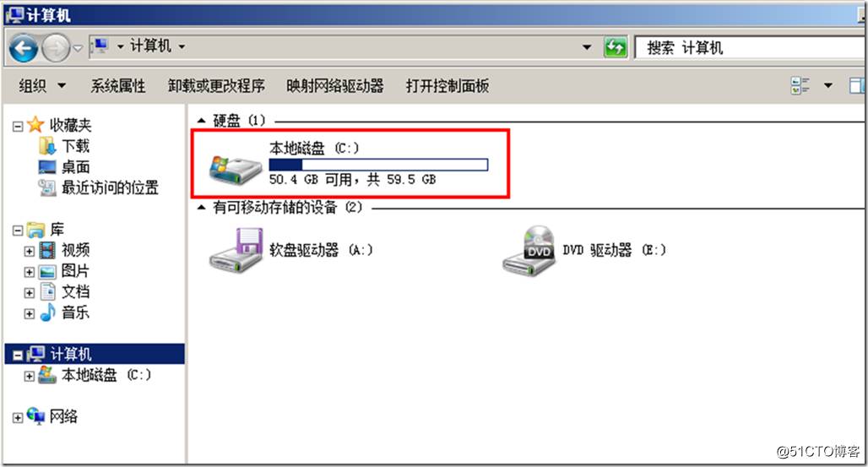
Task: Click 系统属性 in the toolbar
Action: coord(118,86)
